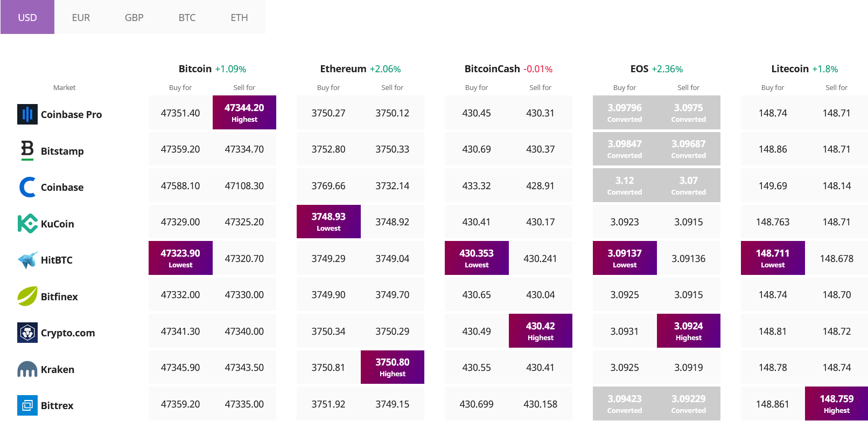This screenshot has width=868, height=421.
Task: Click the Coinbase blue C logo
Action: [x=27, y=187]
